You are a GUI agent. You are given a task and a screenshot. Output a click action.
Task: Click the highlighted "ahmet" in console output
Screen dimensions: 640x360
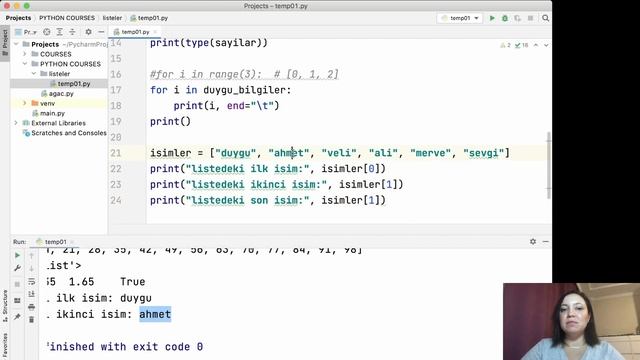coord(155,314)
